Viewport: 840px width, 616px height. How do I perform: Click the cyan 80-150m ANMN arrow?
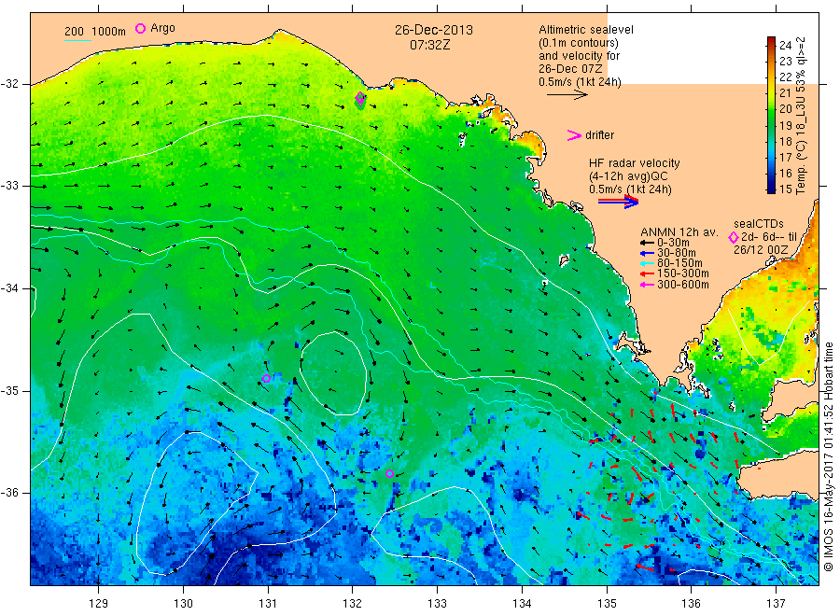click(647, 263)
